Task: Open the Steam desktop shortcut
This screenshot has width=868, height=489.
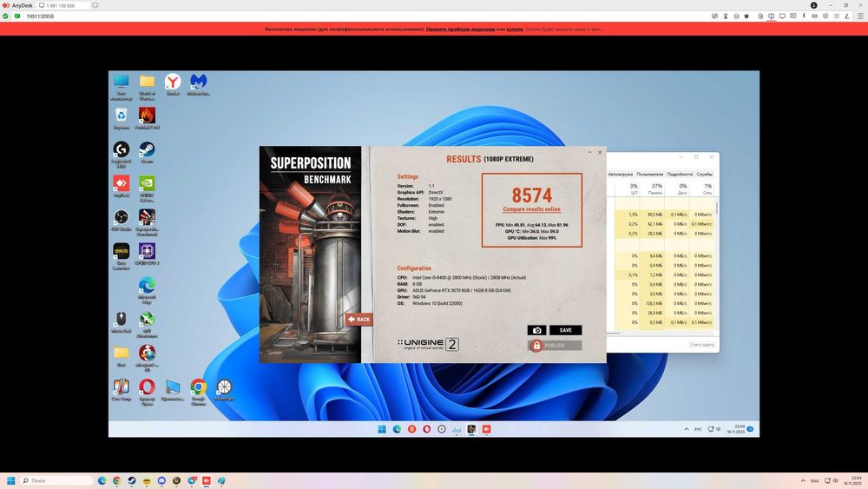Action: pyautogui.click(x=147, y=152)
